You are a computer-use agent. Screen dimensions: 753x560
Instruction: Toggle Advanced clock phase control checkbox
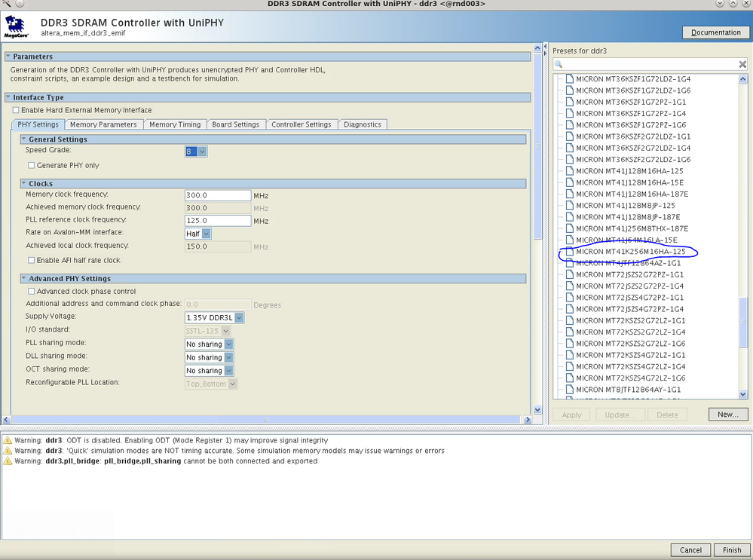pyautogui.click(x=32, y=291)
